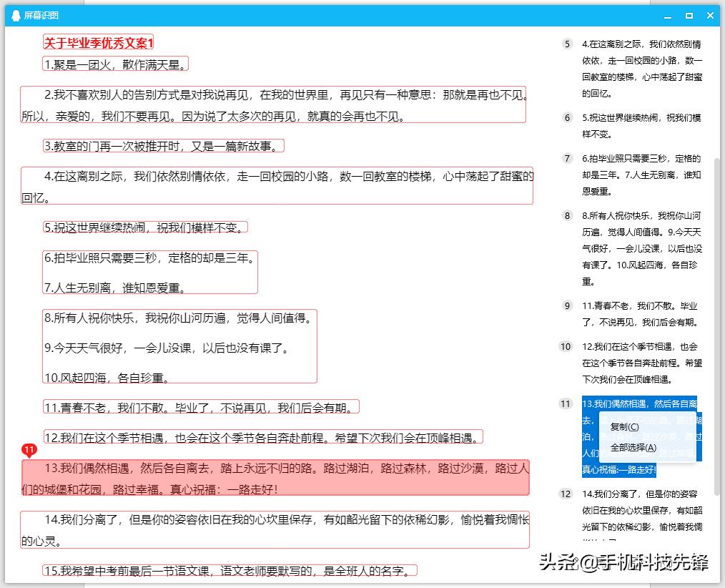Select the text region 聚是一团火，散作满天星

[114, 64]
